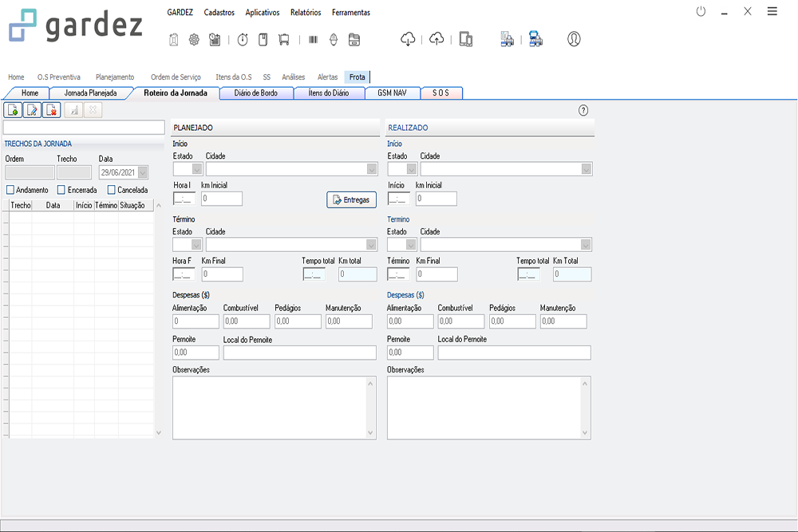Open the Relatórios menu
798x532 pixels.
click(306, 12)
